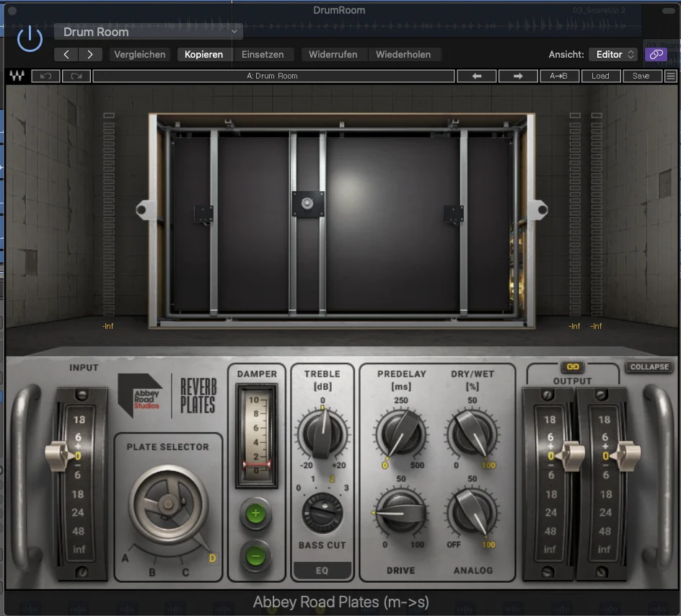Image resolution: width=681 pixels, height=616 pixels.
Task: Go to next preset with right chevron
Action: 90,54
